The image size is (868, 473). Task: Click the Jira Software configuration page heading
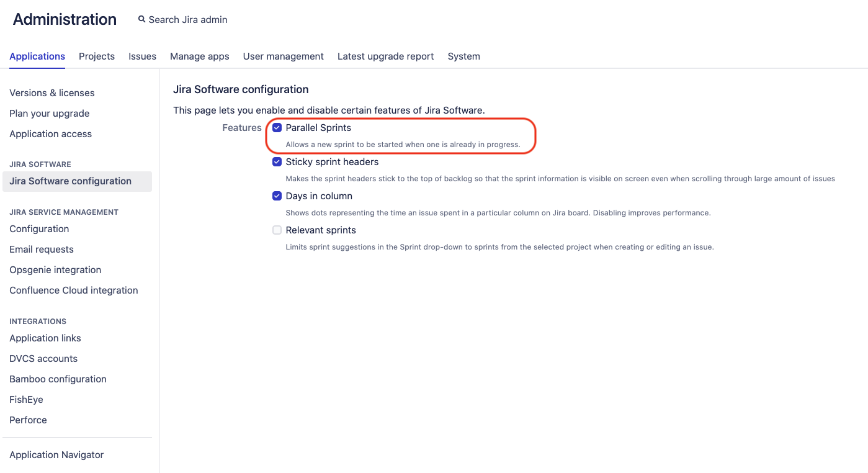pyautogui.click(x=241, y=89)
